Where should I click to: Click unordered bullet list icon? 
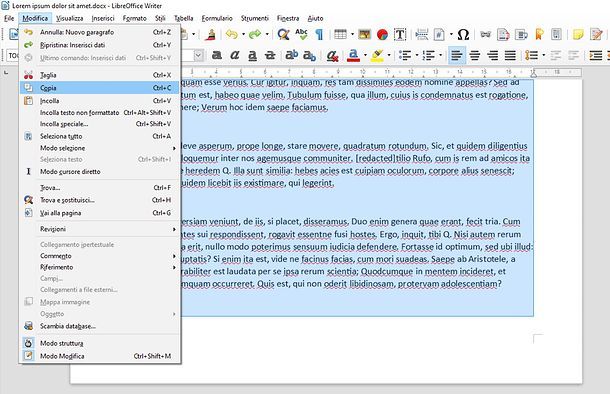click(x=405, y=56)
